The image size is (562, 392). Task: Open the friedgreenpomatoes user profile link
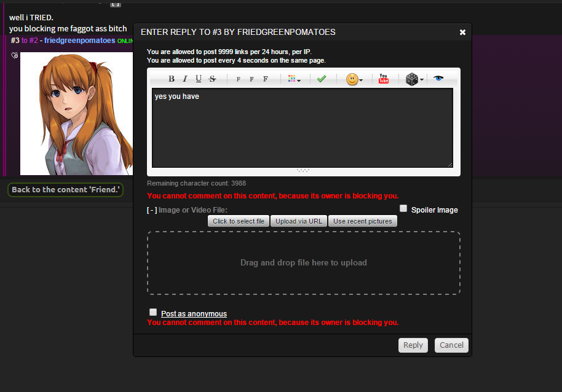click(79, 40)
